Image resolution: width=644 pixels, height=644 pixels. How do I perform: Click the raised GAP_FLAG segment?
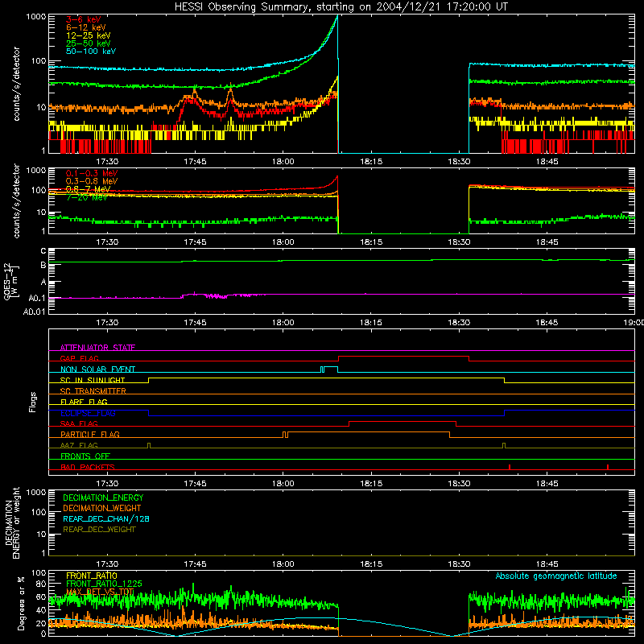tap(403, 357)
